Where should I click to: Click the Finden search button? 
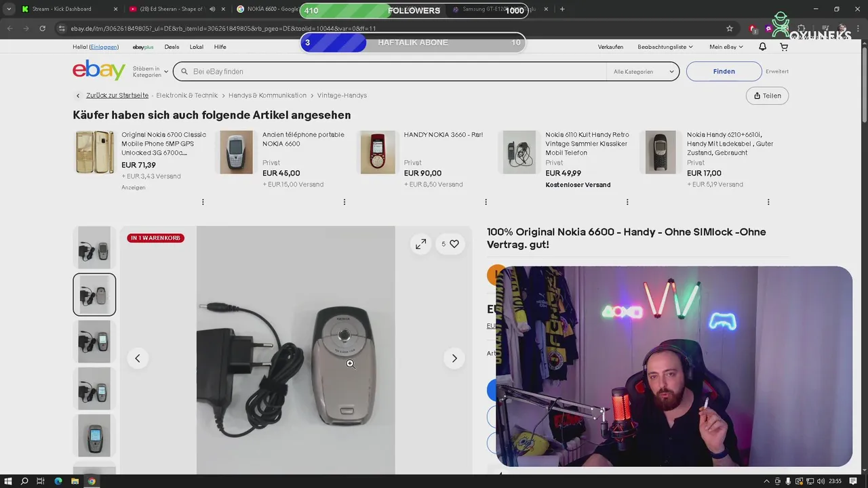coord(724,71)
